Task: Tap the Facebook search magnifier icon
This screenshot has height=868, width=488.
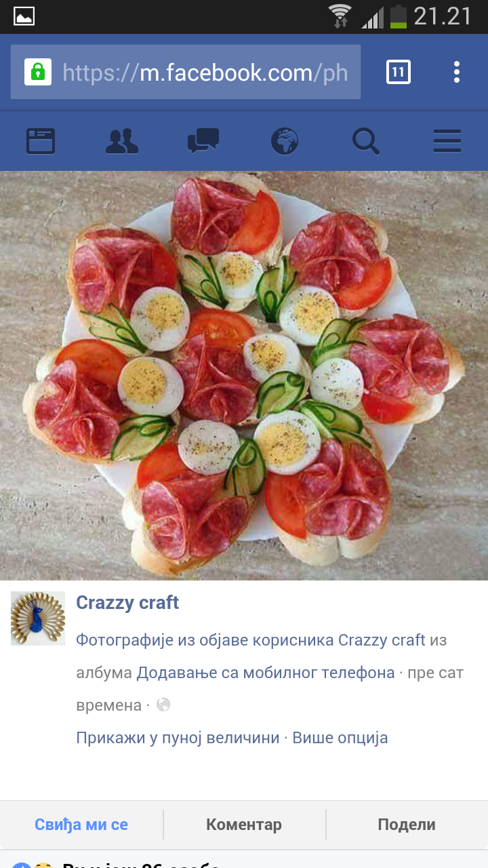Action: pyautogui.click(x=366, y=141)
